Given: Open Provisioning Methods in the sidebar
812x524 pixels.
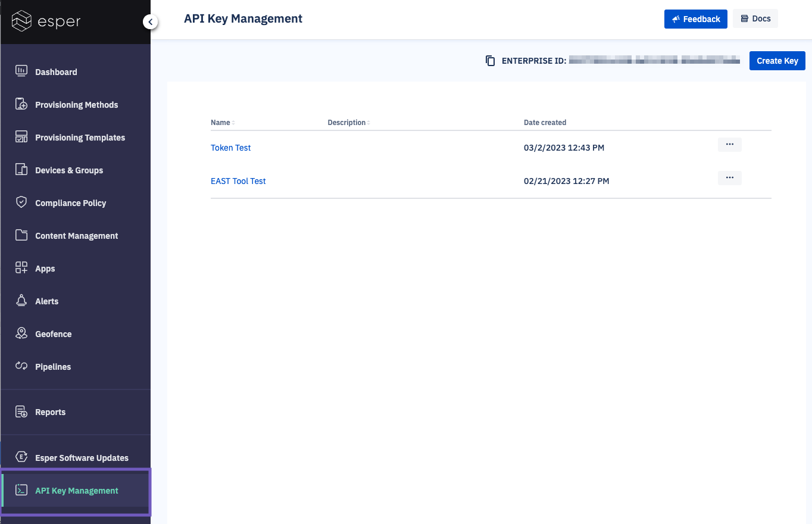Looking at the screenshot, I should (x=76, y=105).
